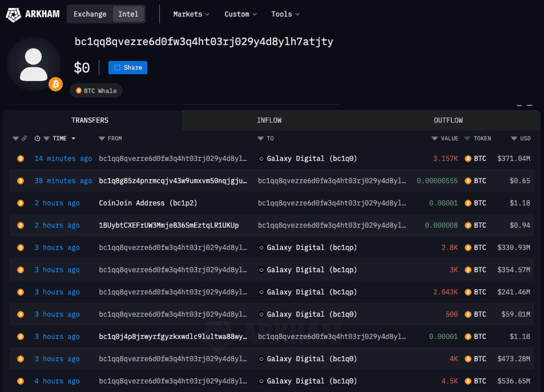Click the clock icon in TIME header
This screenshot has width=544, height=392.
[37, 138]
